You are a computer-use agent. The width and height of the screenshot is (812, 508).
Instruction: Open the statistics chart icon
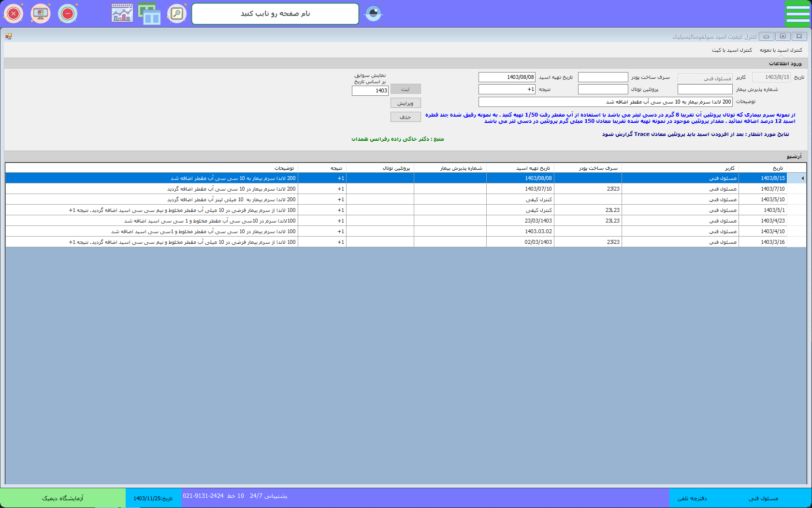(122, 14)
